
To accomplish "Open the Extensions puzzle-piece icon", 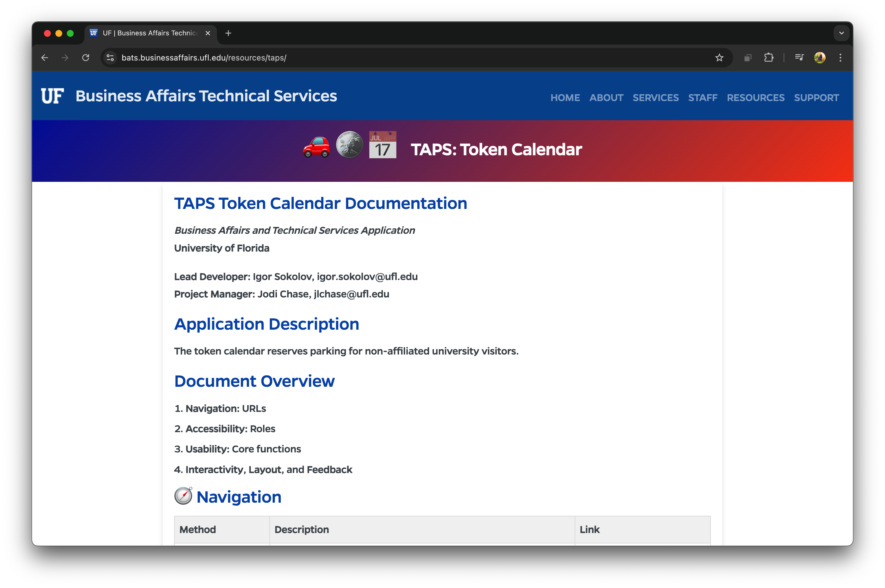I will (769, 58).
